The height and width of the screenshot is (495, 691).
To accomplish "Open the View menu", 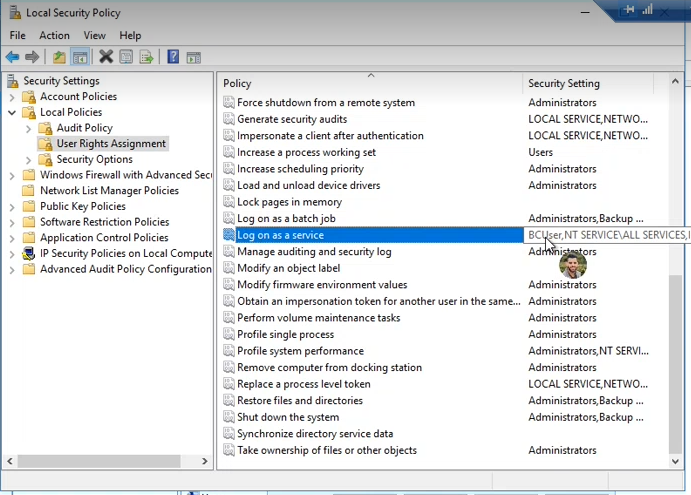I will [95, 35].
